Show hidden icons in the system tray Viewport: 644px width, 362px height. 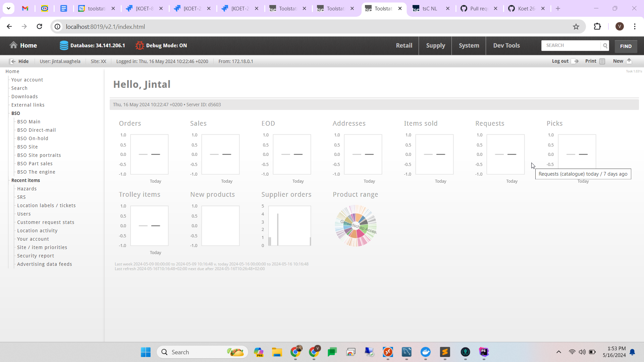point(558,352)
